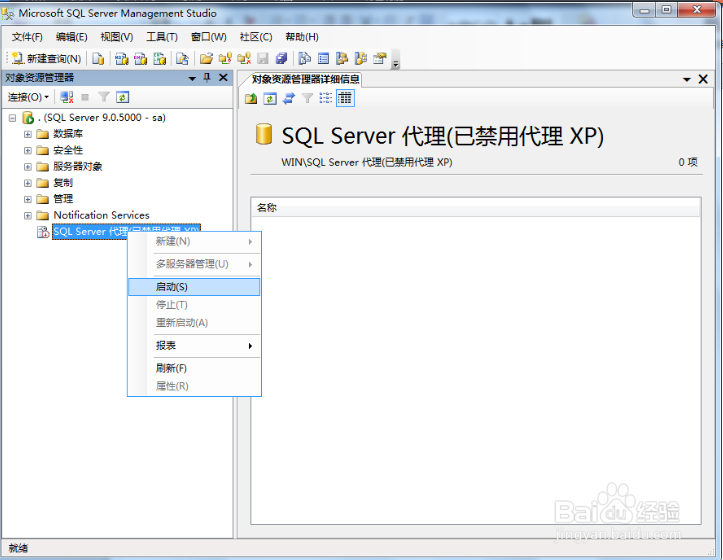Click the Stop square icon in Object Explorer
The image size is (723, 560).
(85, 97)
